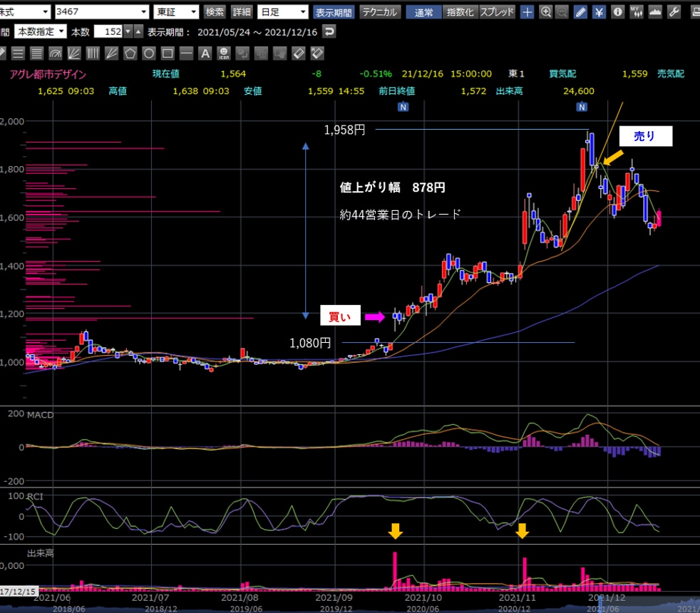Viewport: 700px width, 613px height.
Task: Click the plain eraser tool
Action: coord(298,53)
